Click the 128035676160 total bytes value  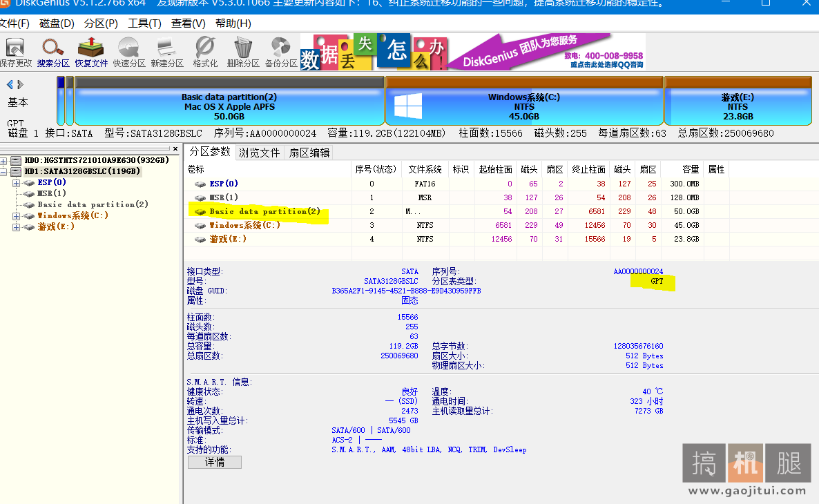(x=638, y=347)
